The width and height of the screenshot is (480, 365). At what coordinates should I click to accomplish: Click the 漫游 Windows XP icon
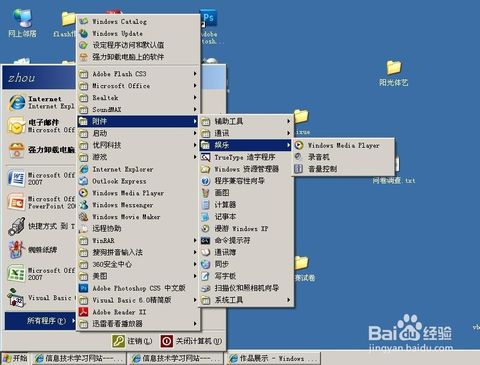206,229
